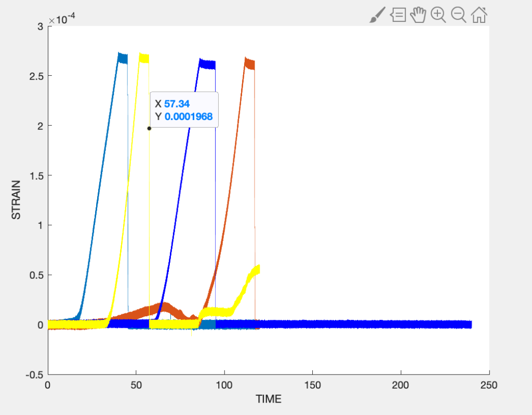Click the x-axis tick label 250

point(488,385)
